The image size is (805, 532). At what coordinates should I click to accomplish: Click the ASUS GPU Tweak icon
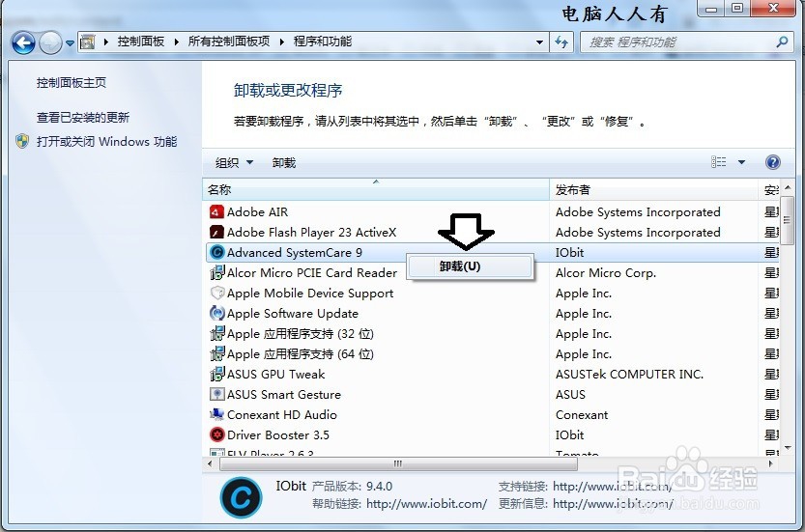217,374
